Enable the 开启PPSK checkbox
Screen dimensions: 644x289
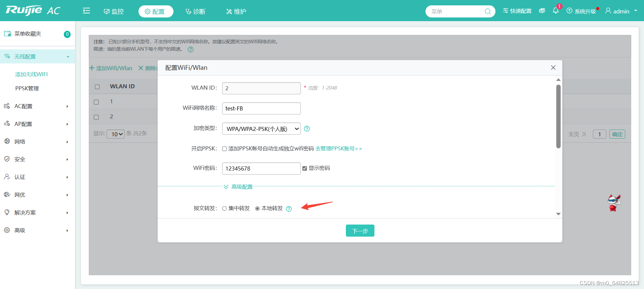tap(225, 149)
